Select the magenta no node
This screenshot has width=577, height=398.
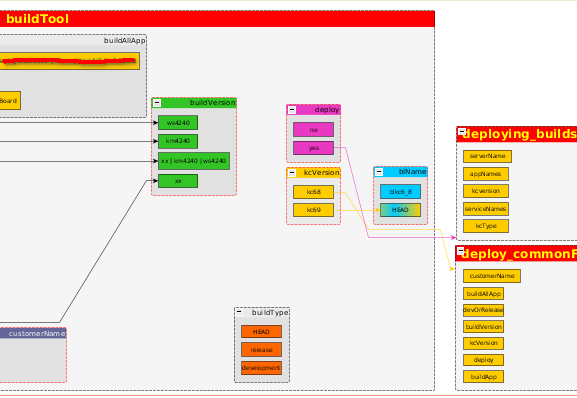(314, 129)
